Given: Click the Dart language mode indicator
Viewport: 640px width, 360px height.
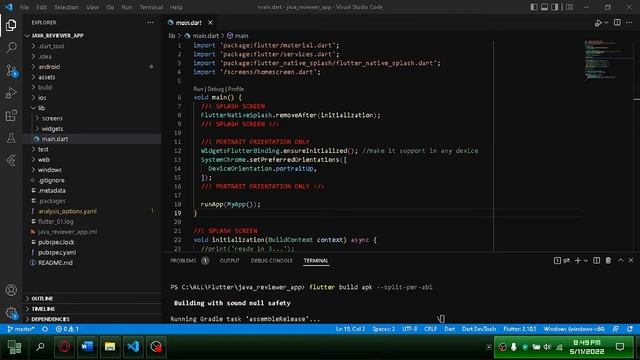Looking at the screenshot, I should click(449, 329).
